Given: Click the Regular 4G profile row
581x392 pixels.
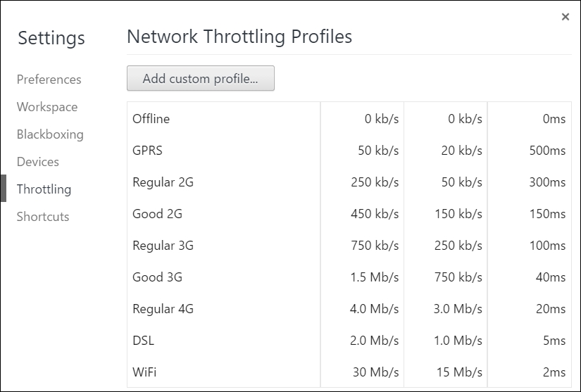Looking at the screenshot, I should click(349, 308).
